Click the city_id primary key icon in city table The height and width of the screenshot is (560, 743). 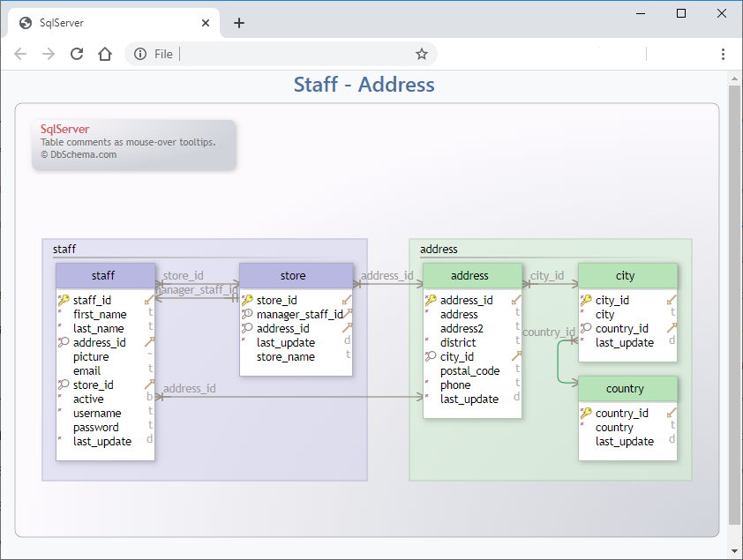pos(586,300)
